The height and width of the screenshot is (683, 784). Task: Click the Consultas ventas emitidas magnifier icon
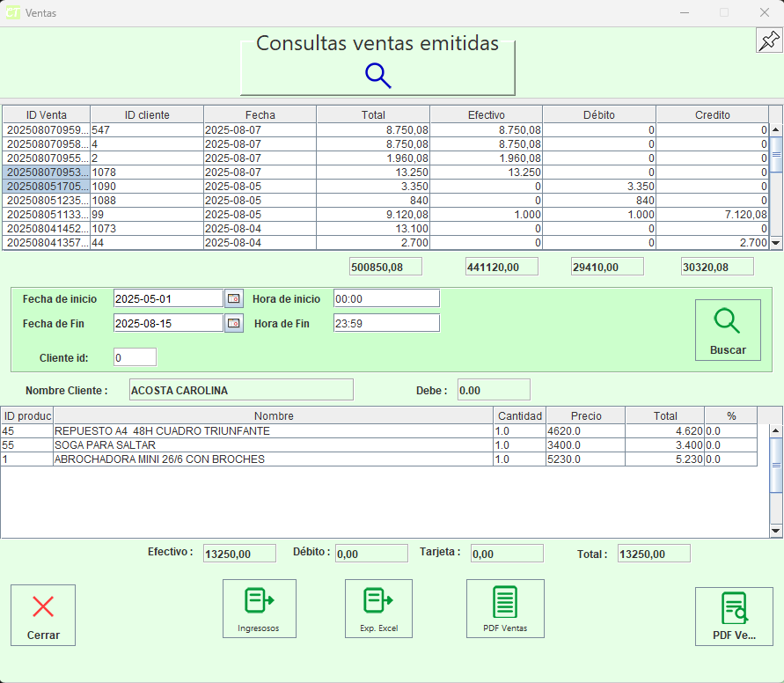tap(377, 76)
